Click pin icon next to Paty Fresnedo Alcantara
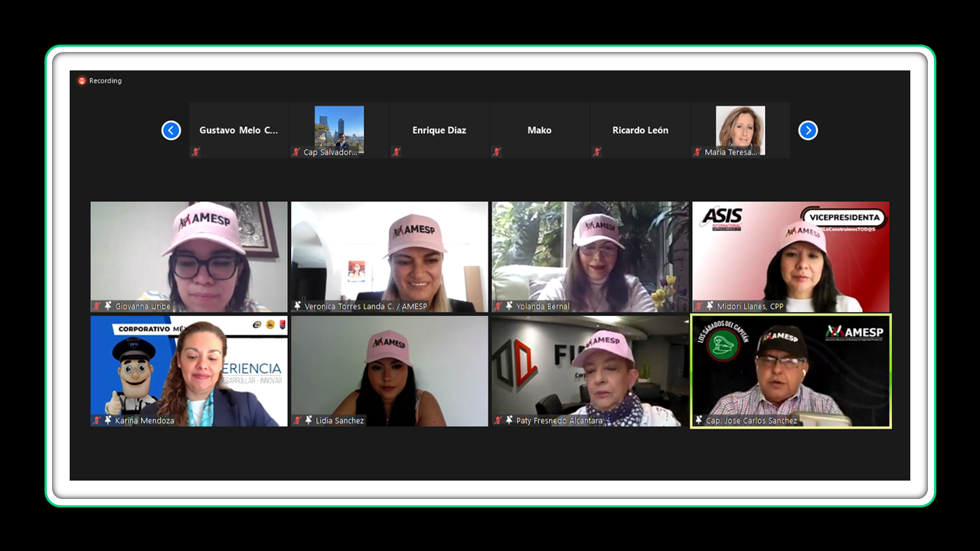The image size is (980, 551). click(x=509, y=420)
